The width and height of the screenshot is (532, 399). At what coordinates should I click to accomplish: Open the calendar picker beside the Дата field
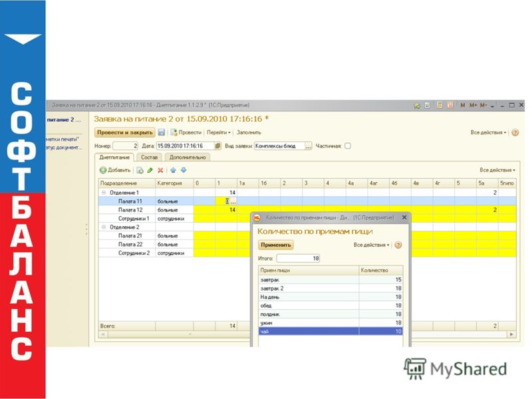pyautogui.click(x=218, y=146)
